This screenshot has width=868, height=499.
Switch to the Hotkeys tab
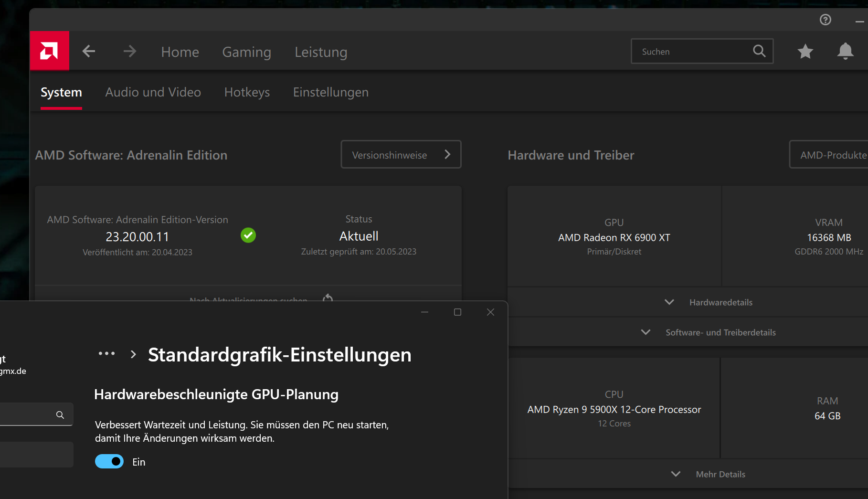pyautogui.click(x=247, y=92)
